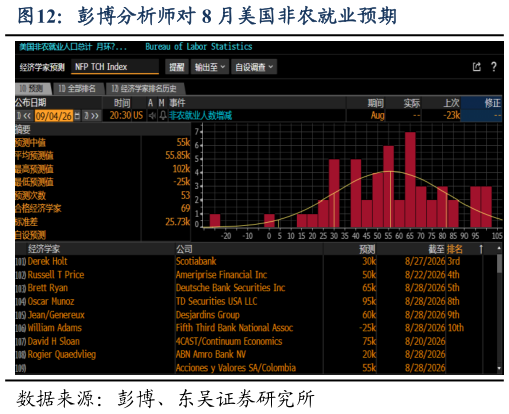
Task: Click the 平均预测值 55.85k value
Action: point(178,156)
